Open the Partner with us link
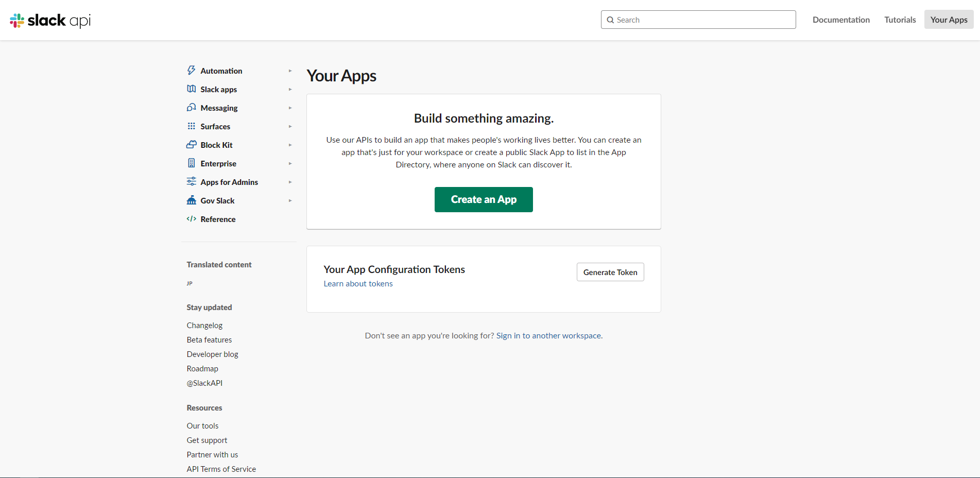Screen dimensions: 980x478 click(x=212, y=455)
